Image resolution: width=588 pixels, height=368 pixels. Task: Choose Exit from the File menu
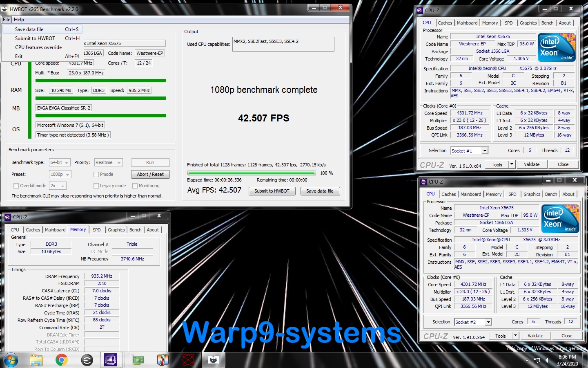coord(43,56)
